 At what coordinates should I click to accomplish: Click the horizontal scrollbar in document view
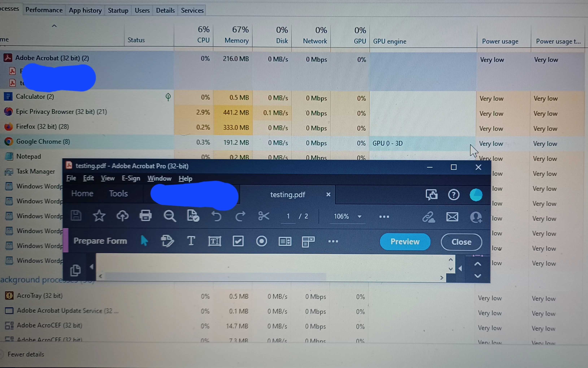pyautogui.click(x=215, y=277)
